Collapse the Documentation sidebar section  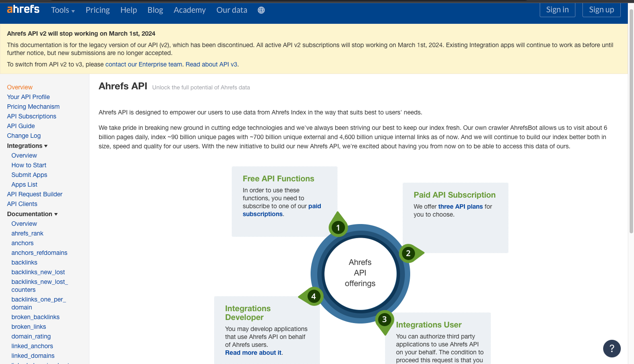click(32, 214)
